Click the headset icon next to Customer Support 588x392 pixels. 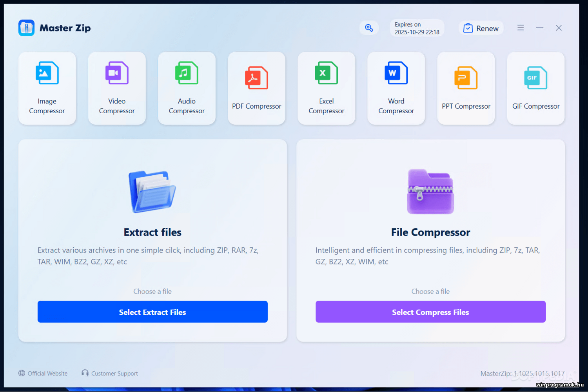[85, 373]
